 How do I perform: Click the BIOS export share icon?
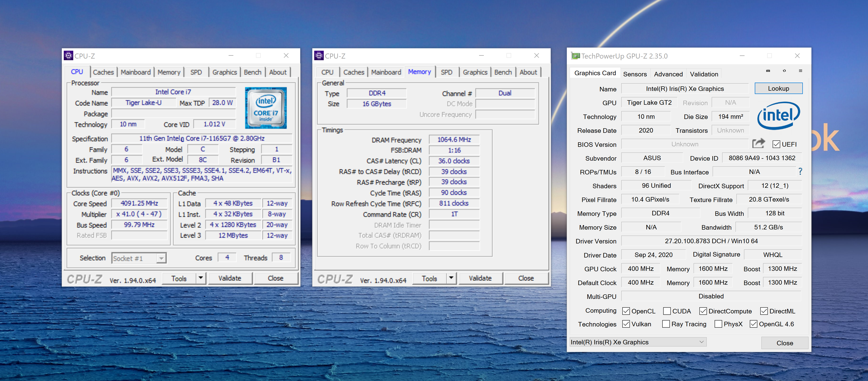759,144
